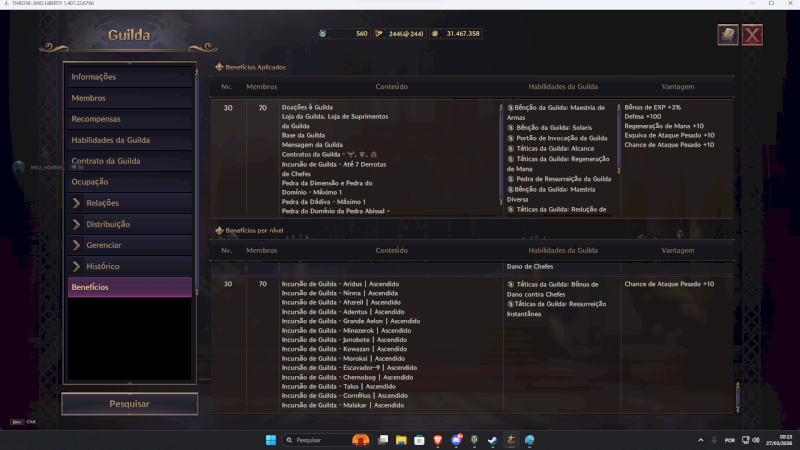This screenshot has height=450, width=800.
Task: Click the gold coin currency icon
Action: click(x=435, y=34)
